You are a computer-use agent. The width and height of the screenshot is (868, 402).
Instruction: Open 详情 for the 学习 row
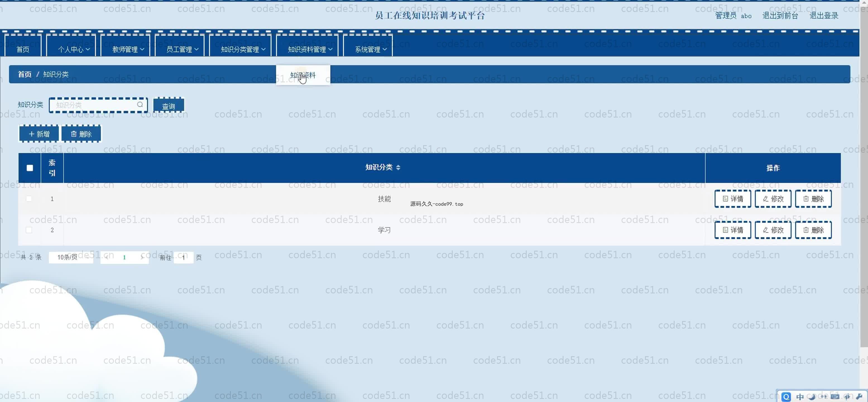(733, 230)
